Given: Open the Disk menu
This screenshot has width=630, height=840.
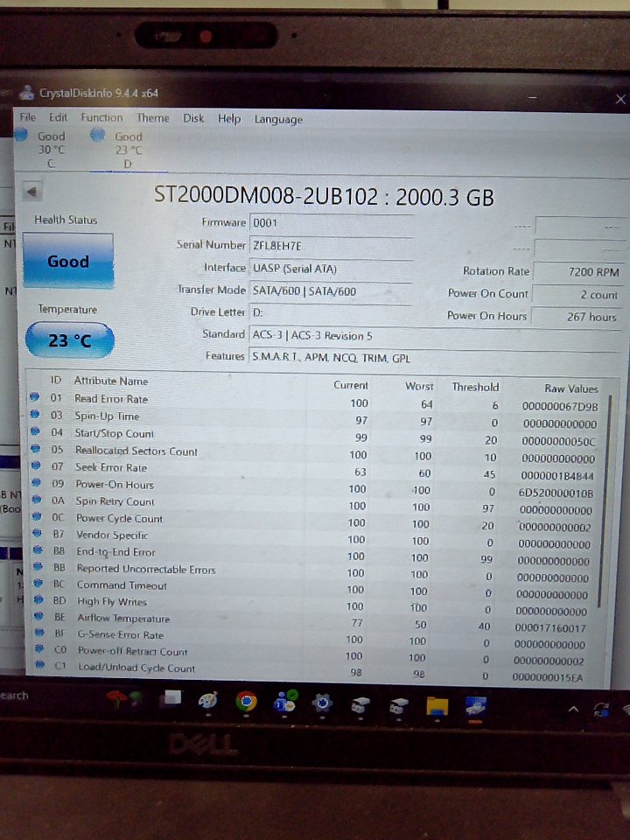Looking at the screenshot, I should (193, 118).
